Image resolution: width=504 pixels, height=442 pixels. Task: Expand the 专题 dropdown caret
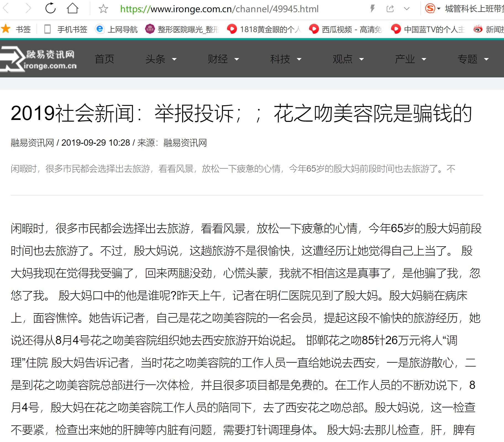click(486, 59)
